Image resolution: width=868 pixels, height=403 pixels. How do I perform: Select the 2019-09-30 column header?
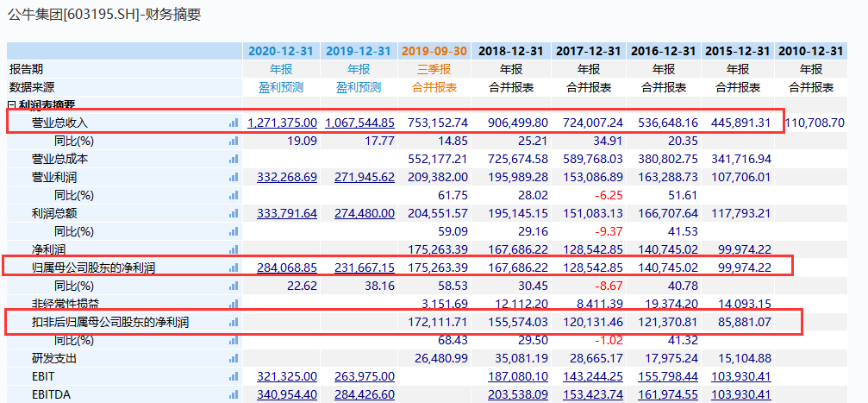click(x=434, y=51)
